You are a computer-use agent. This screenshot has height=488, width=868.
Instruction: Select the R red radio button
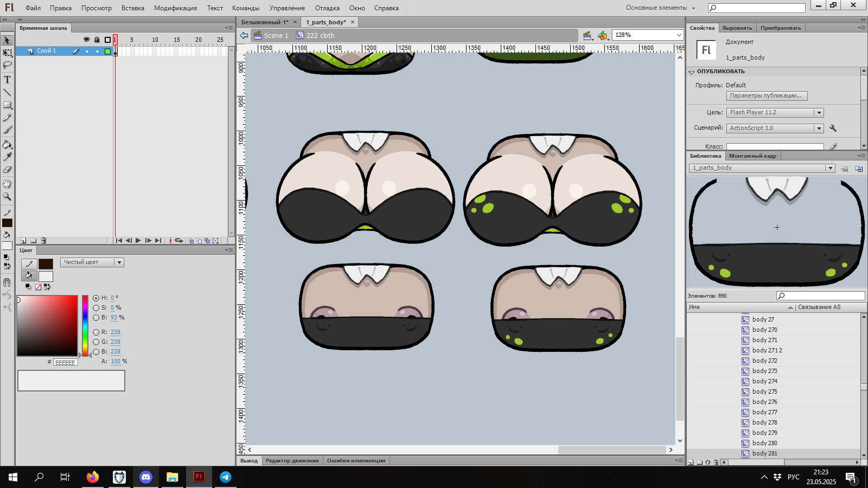click(x=96, y=332)
